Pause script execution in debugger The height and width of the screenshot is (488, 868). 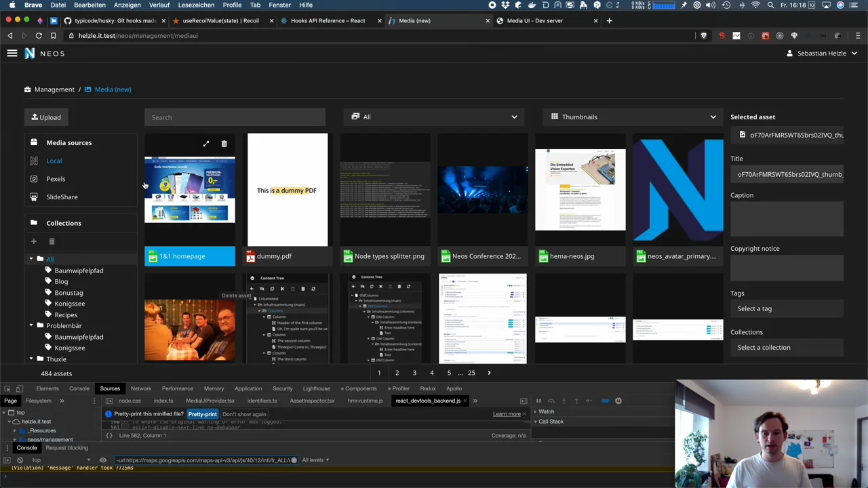pos(538,401)
